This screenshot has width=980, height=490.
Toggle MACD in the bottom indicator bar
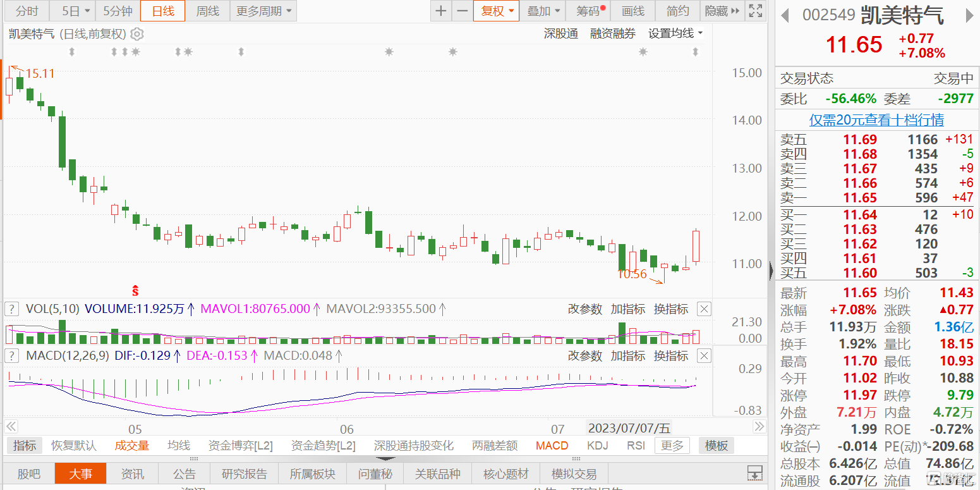tap(552, 446)
